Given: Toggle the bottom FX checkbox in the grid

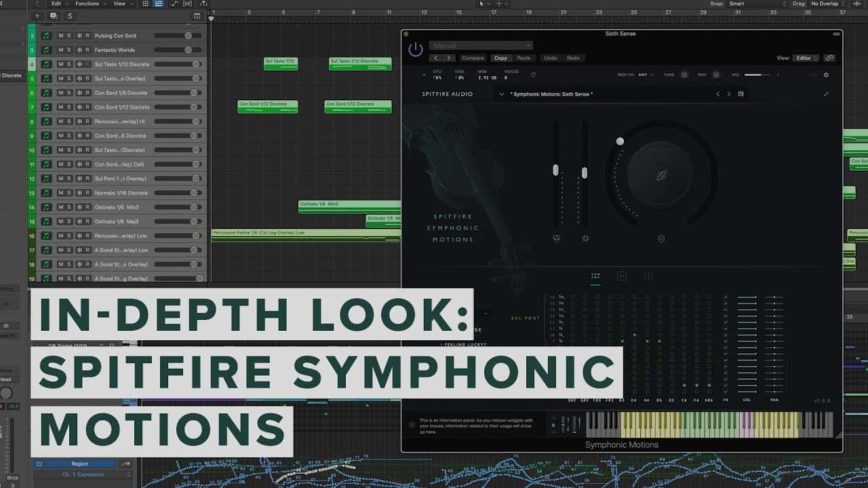Looking at the screenshot, I should 726,391.
